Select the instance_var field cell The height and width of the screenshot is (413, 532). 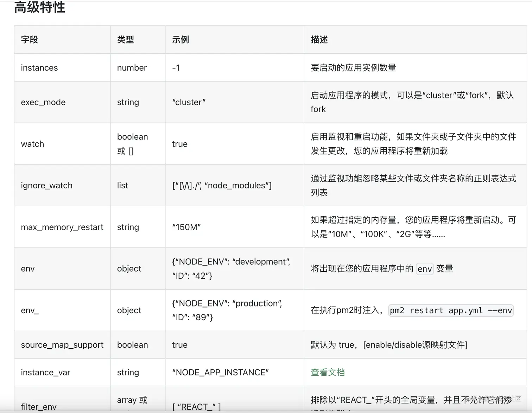point(45,372)
